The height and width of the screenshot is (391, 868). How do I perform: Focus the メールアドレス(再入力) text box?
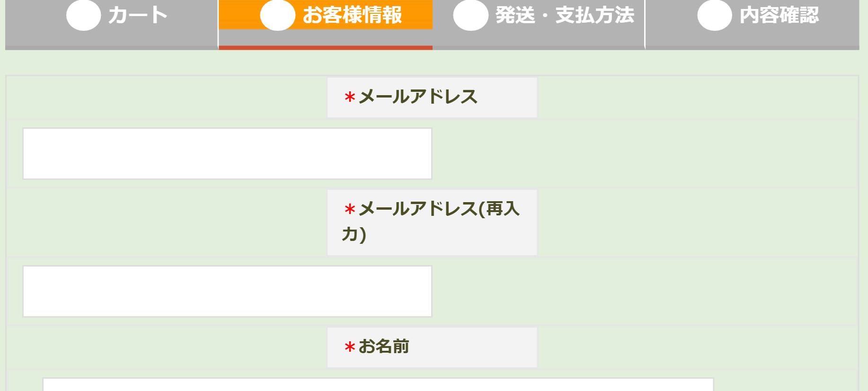(227, 291)
